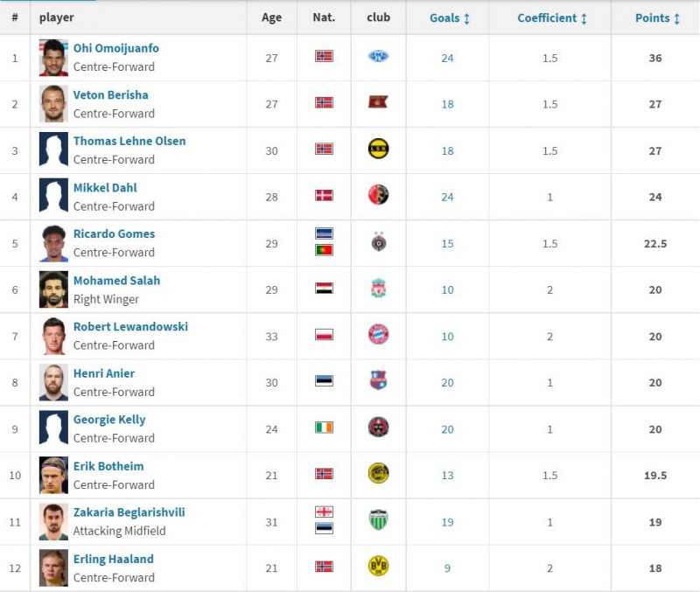Click Bayern Munich club crest icon
Screen dimensions: 700x592
[x=378, y=335]
